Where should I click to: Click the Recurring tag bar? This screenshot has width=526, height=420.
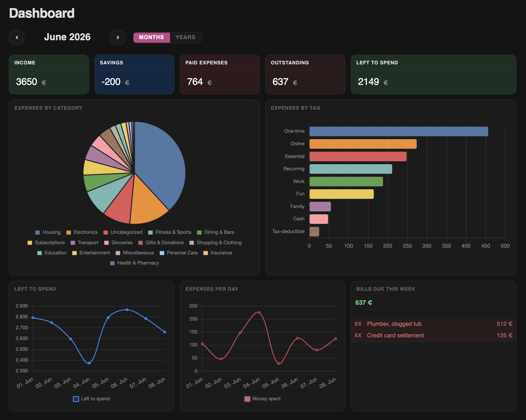click(x=351, y=169)
